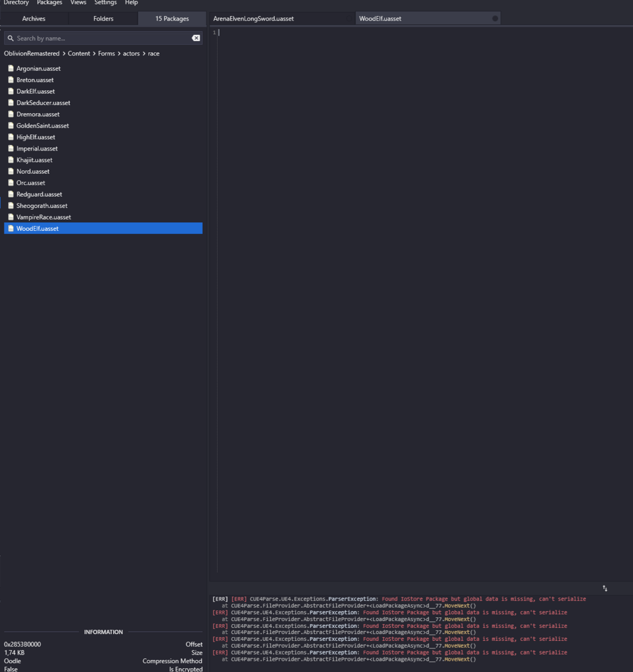The width and height of the screenshot is (633, 672).
Task: Select the Argonian.uasset package name
Action: pyautogui.click(x=39, y=68)
